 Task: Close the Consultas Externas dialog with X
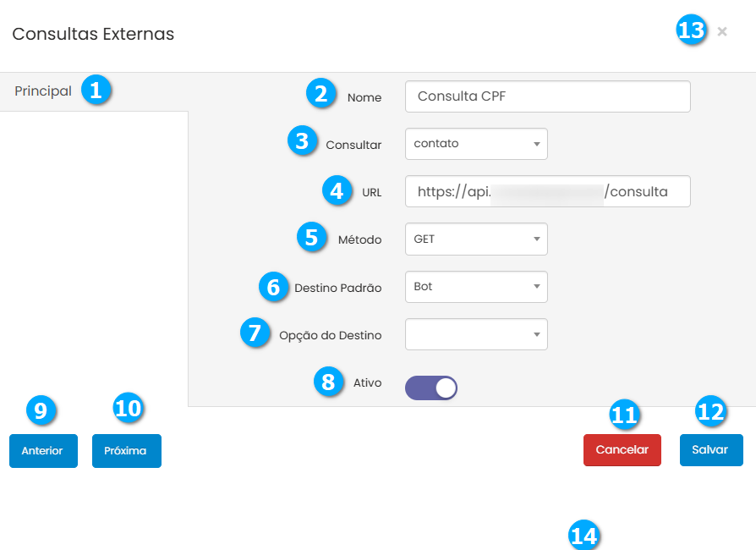pos(721,31)
